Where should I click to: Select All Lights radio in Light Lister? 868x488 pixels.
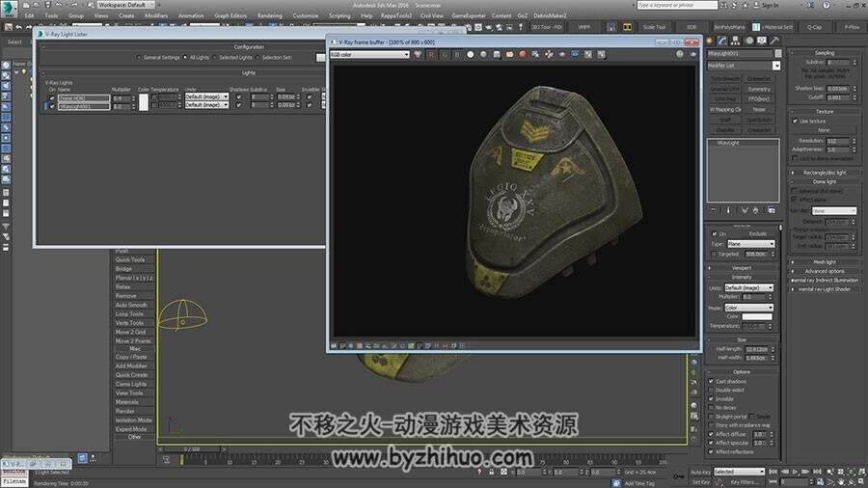point(185,57)
